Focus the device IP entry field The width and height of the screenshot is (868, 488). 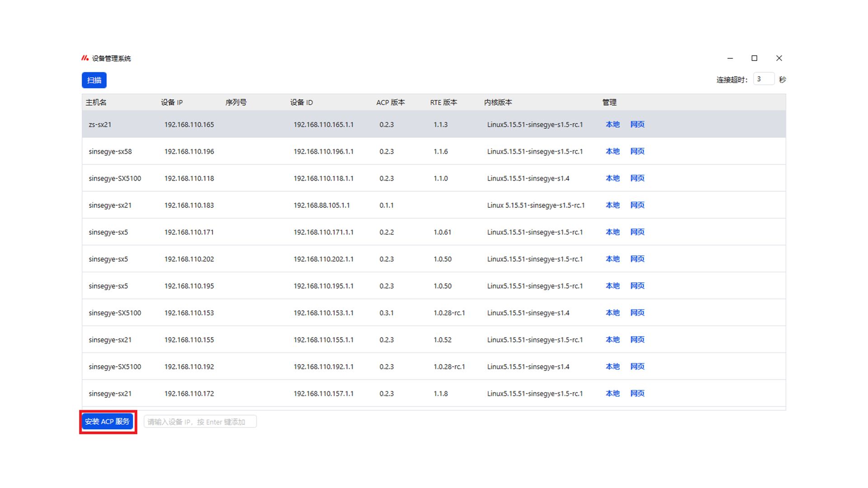tap(200, 422)
